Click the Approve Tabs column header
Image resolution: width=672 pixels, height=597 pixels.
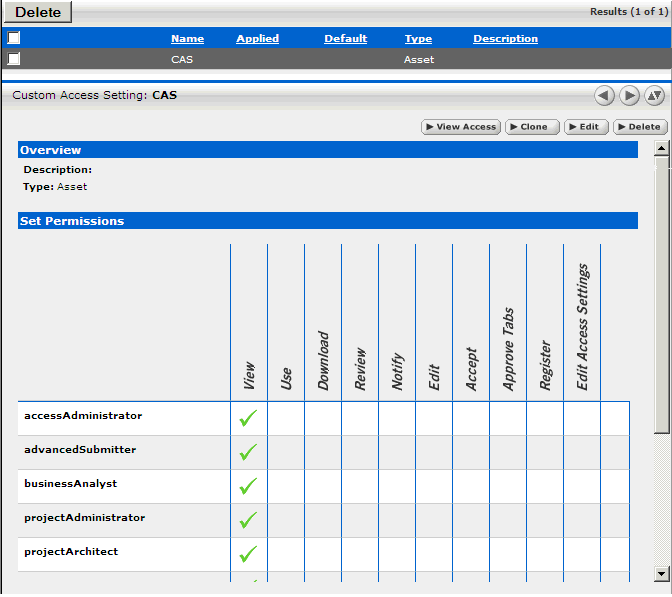pyautogui.click(x=508, y=349)
